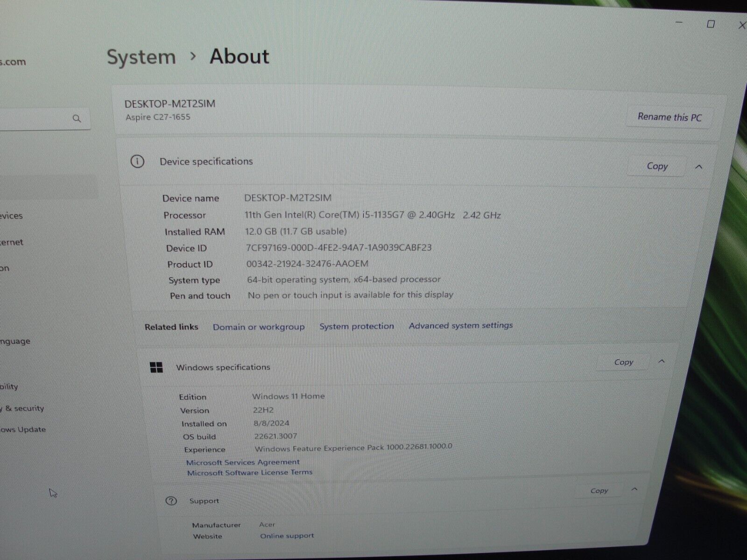
Task: Rename this PC button
Action: point(669,117)
